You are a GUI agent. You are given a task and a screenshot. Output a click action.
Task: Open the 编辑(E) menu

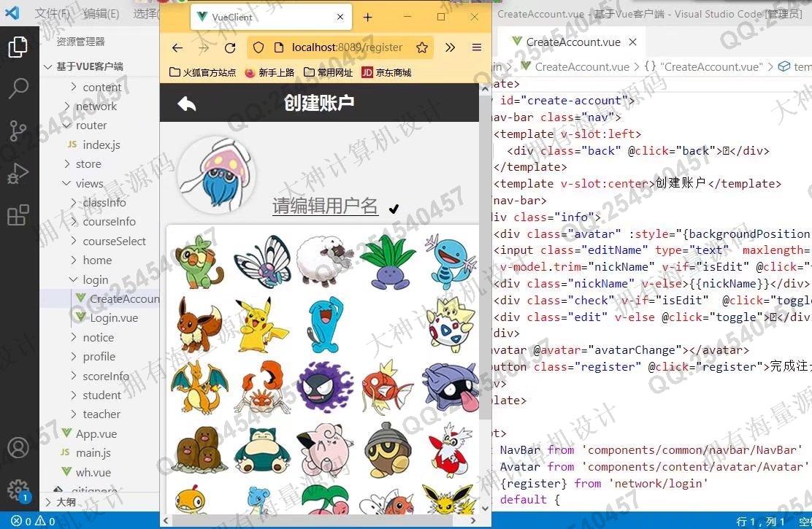coord(101,13)
